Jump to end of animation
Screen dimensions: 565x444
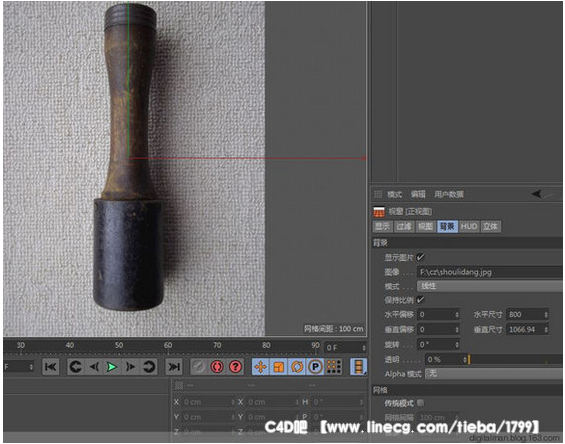(x=174, y=367)
